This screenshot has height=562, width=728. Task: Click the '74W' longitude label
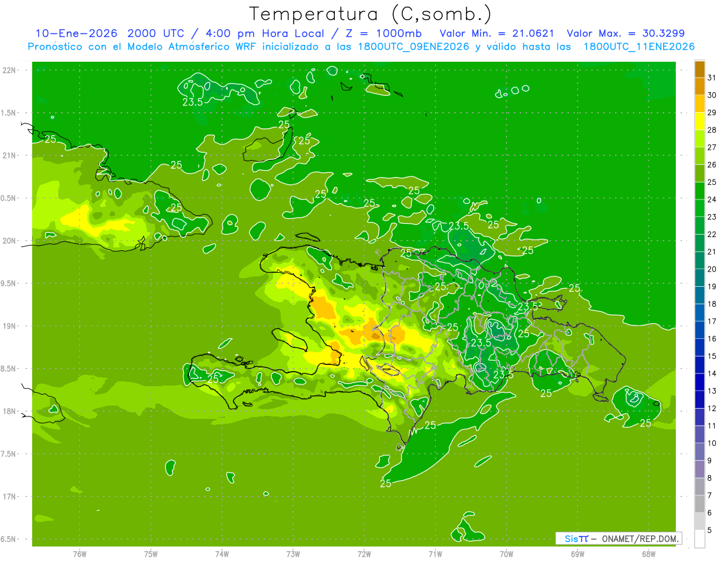pyautogui.click(x=222, y=554)
